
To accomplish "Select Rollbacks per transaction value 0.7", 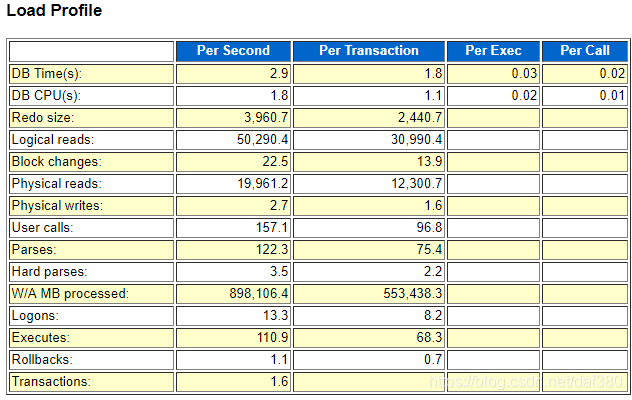I will click(433, 359).
